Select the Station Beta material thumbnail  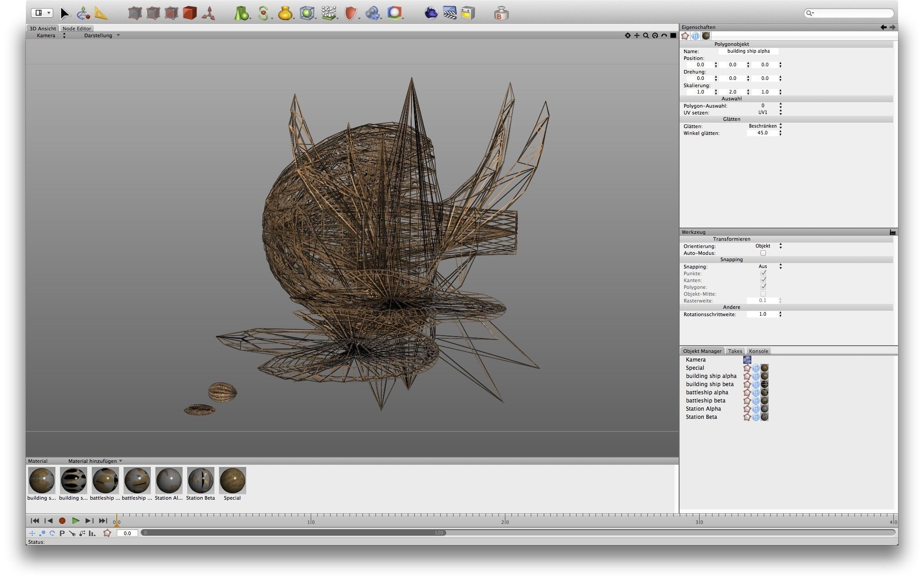pyautogui.click(x=200, y=481)
